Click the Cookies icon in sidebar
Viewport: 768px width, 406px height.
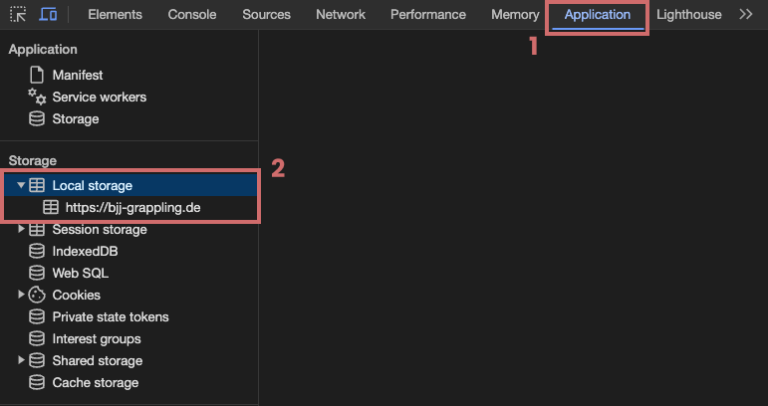37,295
